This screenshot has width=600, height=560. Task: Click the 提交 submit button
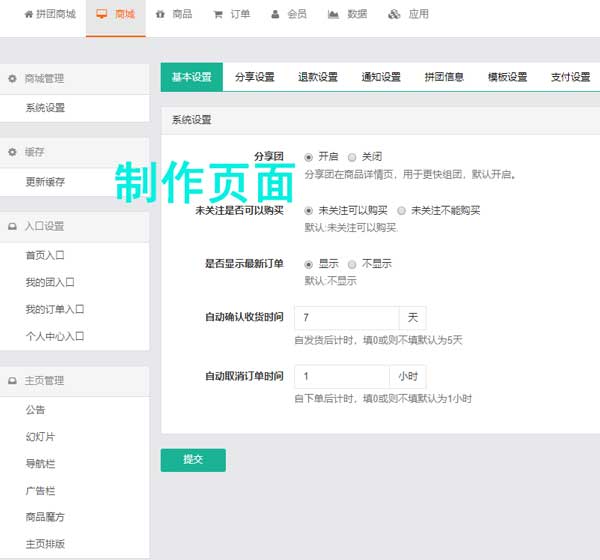(193, 460)
